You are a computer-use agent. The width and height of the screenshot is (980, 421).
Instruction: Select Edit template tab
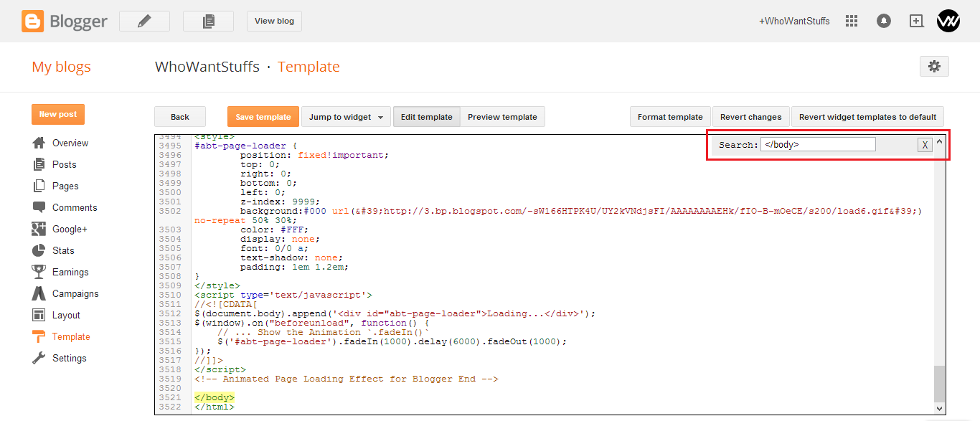[426, 117]
